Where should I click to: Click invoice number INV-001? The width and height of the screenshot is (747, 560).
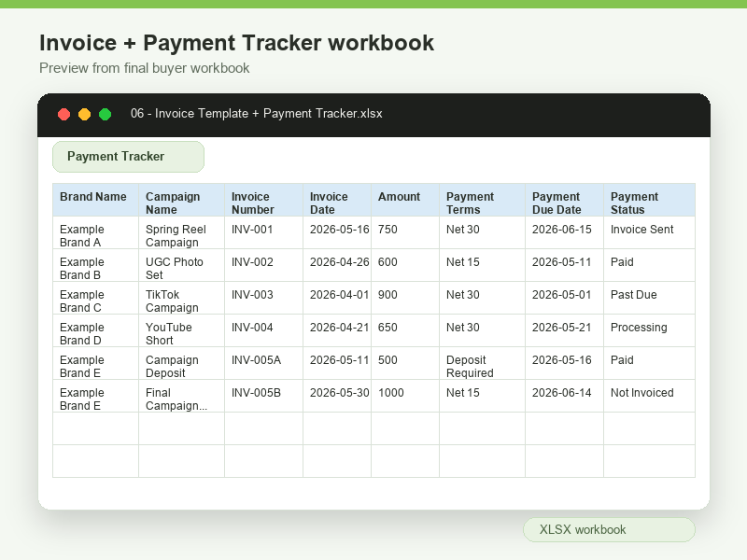[x=263, y=232]
